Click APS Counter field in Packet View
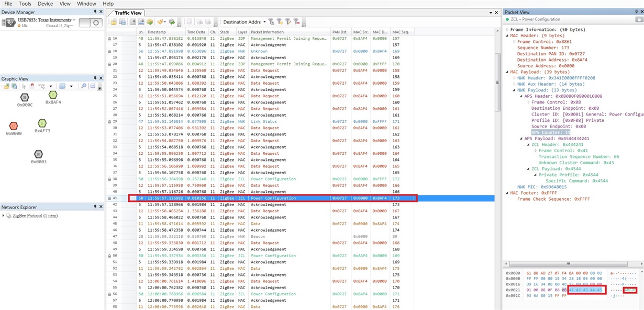Image resolution: width=644 pixels, height=310 pixels. (550, 133)
